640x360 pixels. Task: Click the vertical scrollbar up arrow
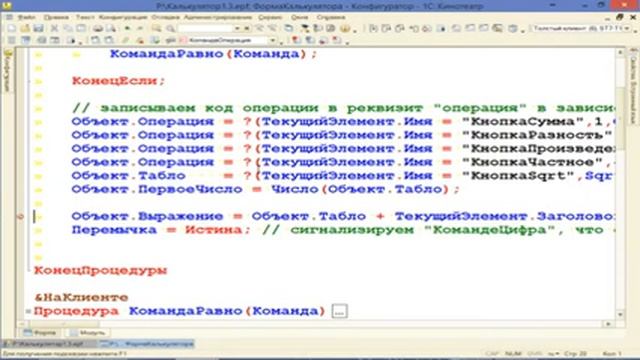point(620,52)
